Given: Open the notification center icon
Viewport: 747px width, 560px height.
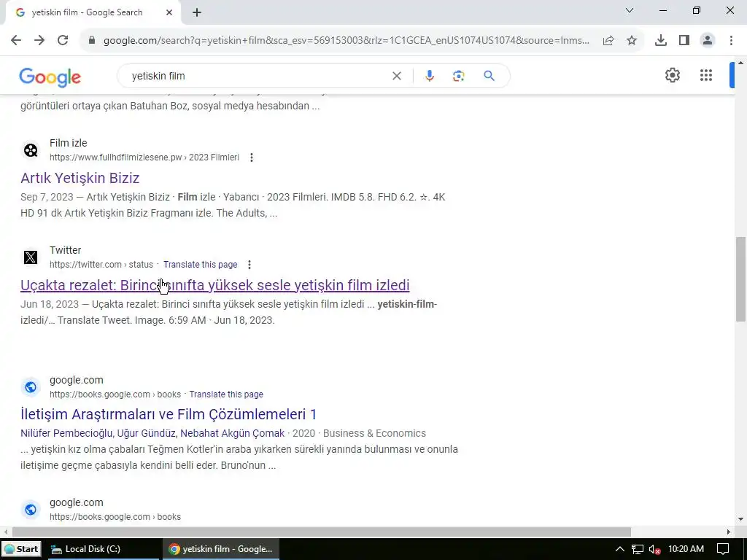Looking at the screenshot, I should (723, 549).
